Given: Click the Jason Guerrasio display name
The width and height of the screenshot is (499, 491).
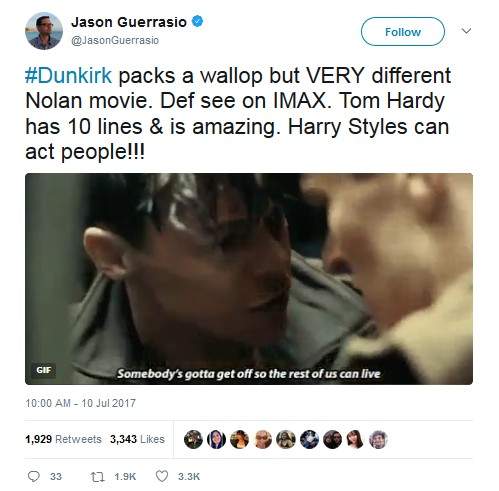Looking at the screenshot, I should 129,22.
